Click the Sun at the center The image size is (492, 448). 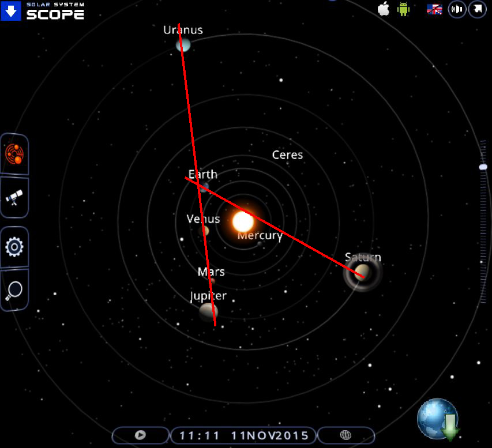coord(242,221)
